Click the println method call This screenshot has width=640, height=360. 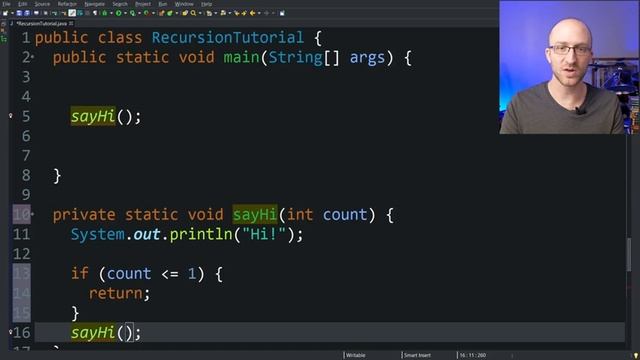coord(201,234)
